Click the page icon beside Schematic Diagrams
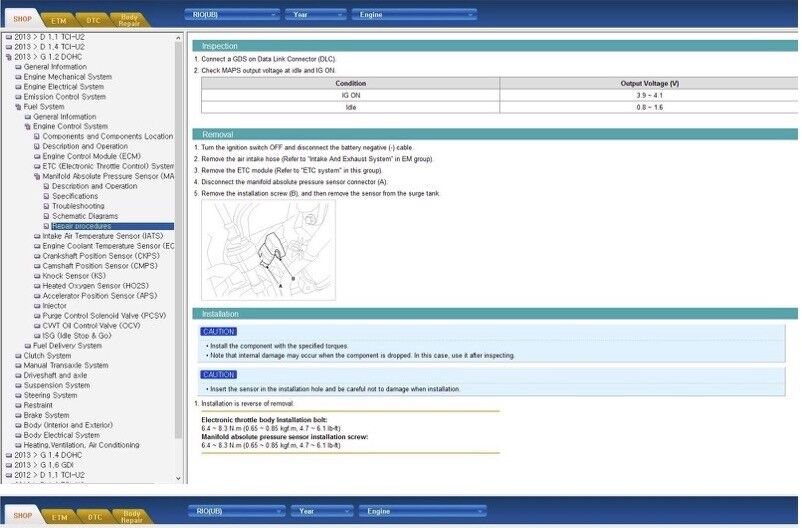 [46, 216]
